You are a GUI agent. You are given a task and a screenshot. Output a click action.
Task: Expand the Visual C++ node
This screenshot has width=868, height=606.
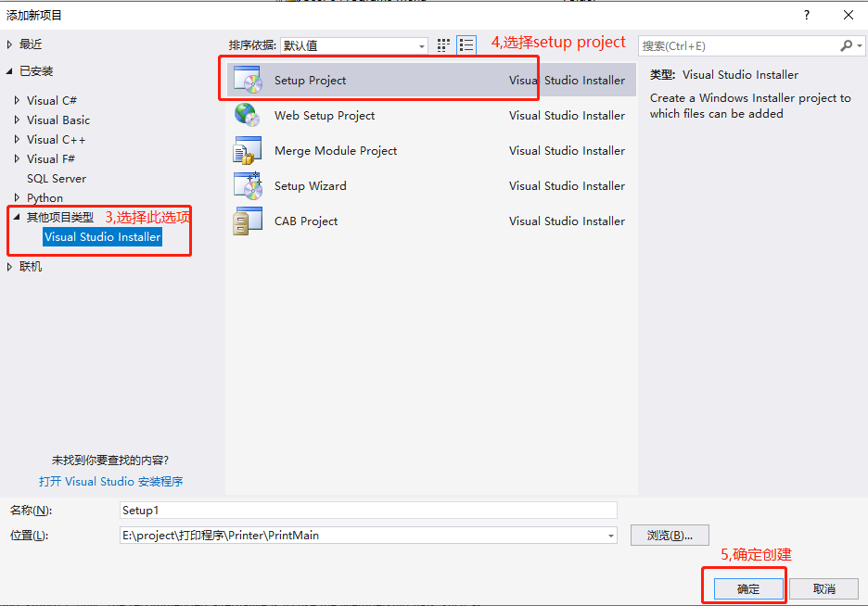(x=18, y=139)
